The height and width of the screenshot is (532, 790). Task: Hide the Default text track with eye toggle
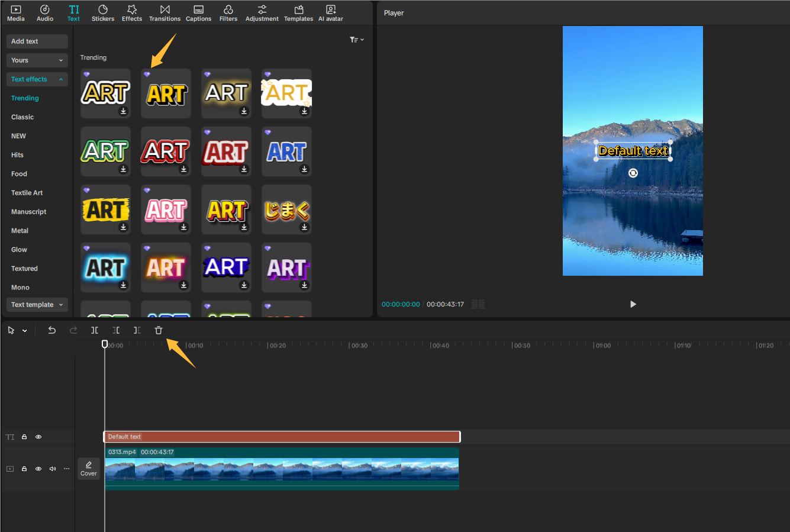[x=38, y=437]
